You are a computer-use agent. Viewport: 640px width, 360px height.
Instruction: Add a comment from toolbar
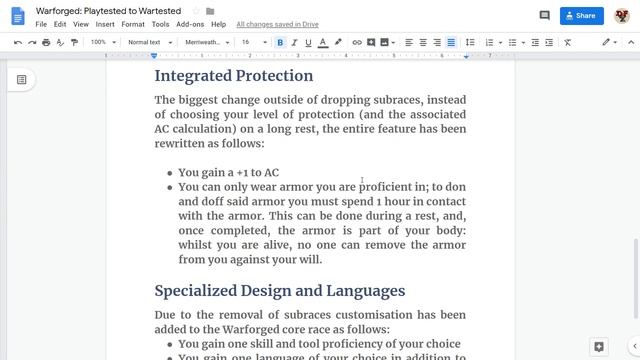point(371,42)
